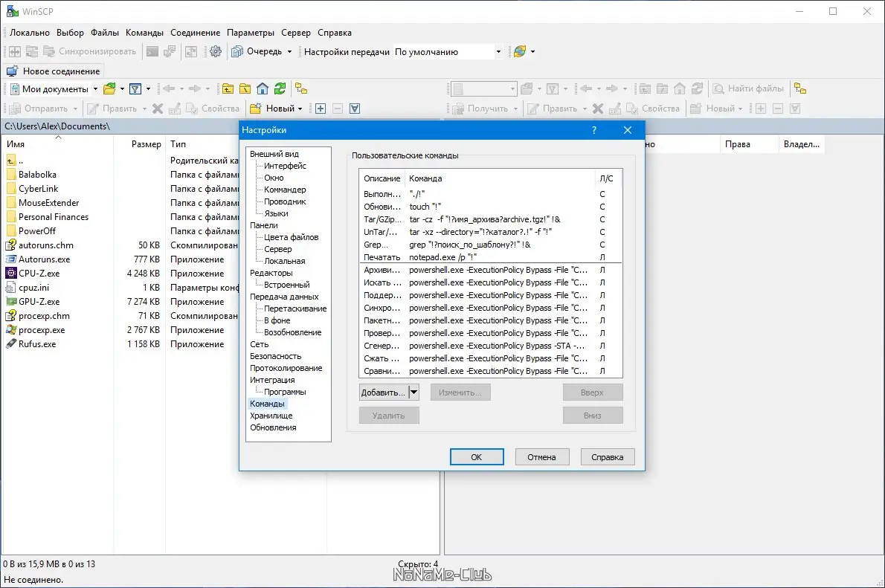Image resolution: width=885 pixels, height=588 pixels.
Task: Expand the local filter dropdown arrow
Action: tap(148, 88)
